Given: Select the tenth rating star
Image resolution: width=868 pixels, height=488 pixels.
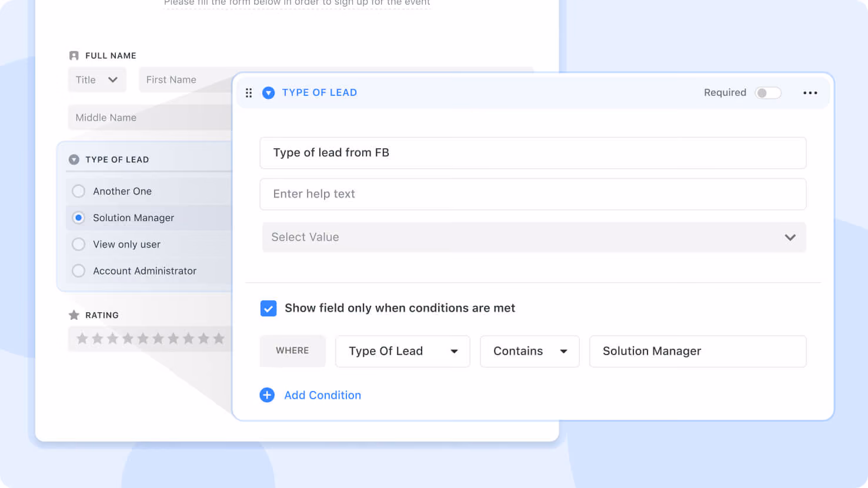Looking at the screenshot, I should (x=219, y=339).
